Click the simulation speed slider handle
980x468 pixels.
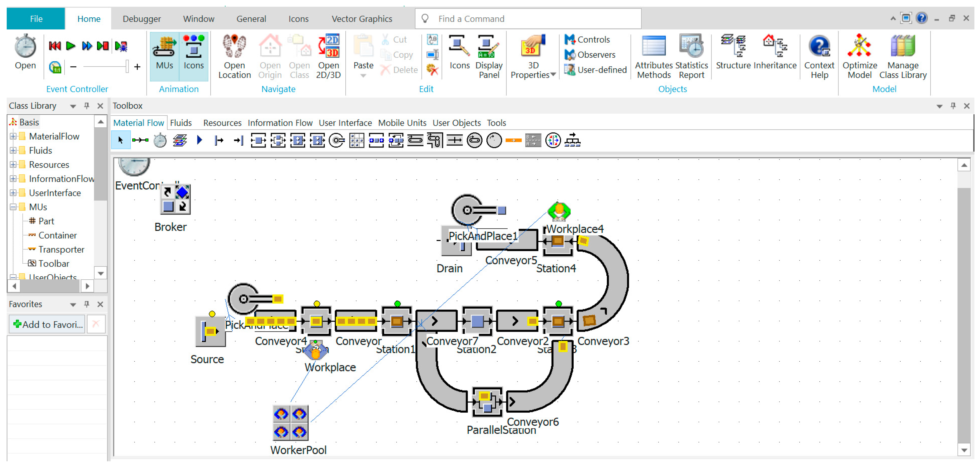(x=127, y=66)
